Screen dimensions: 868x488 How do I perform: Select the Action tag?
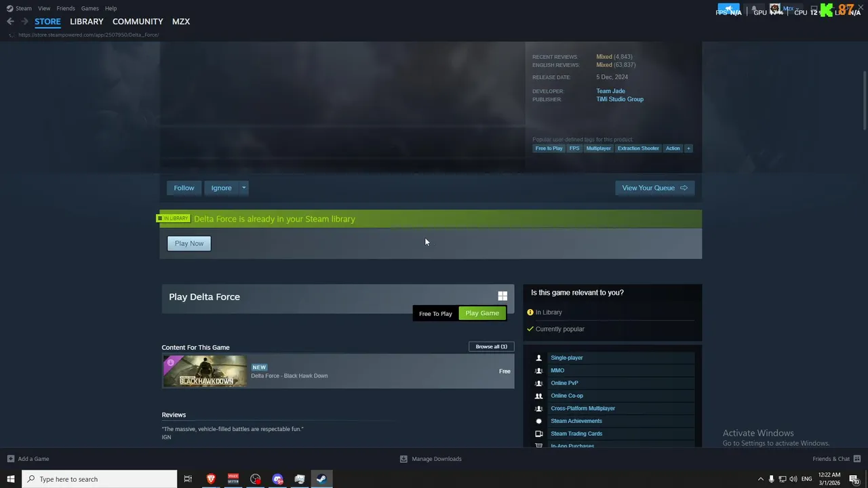(673, 148)
